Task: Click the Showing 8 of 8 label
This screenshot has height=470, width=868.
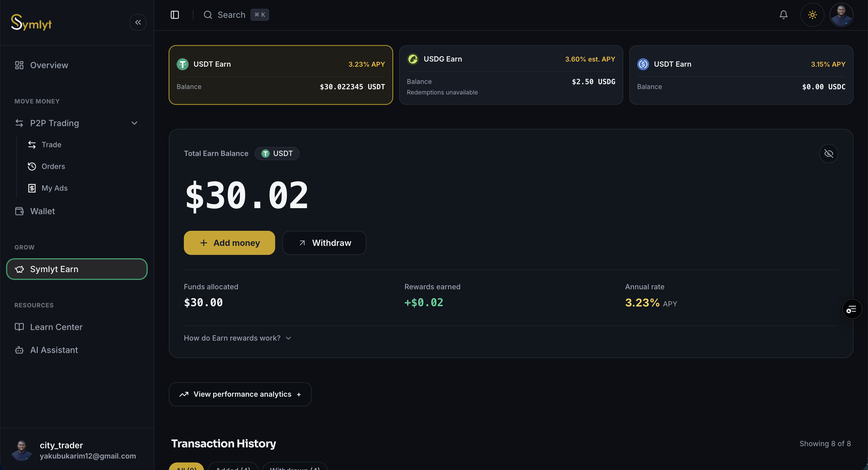Action: 825,443
